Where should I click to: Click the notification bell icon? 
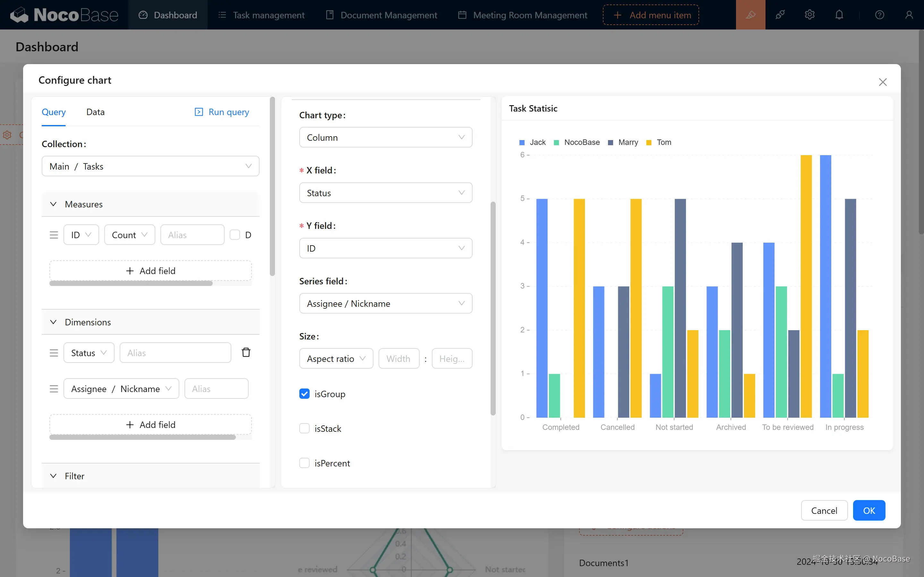point(839,15)
